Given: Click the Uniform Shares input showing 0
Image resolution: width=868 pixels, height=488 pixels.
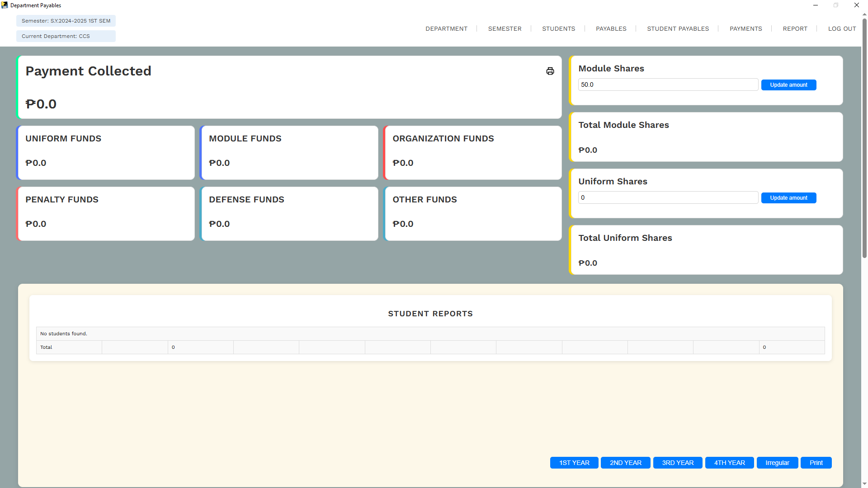Looking at the screenshot, I should (x=668, y=197).
